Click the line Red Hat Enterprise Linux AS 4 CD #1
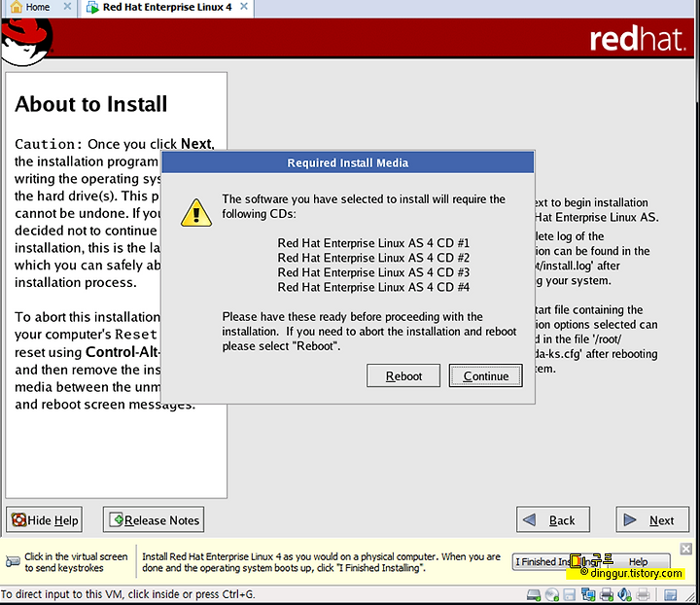This screenshot has width=700, height=605. pyautogui.click(x=373, y=243)
